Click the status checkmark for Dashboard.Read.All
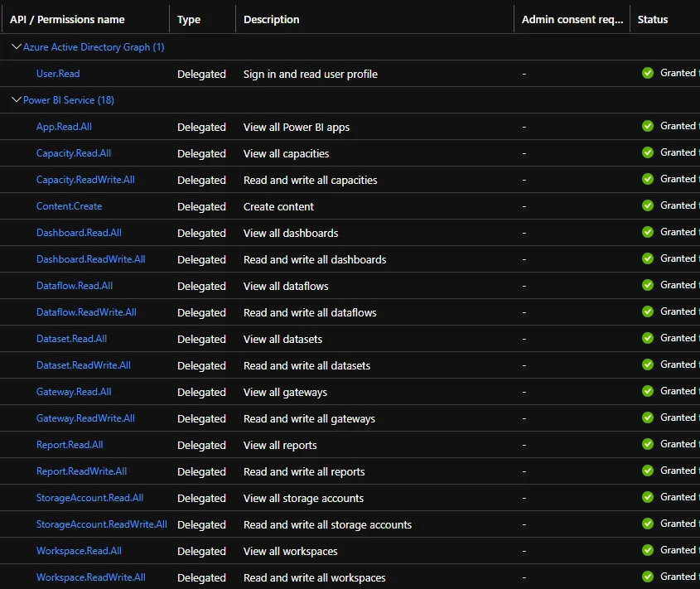This screenshot has height=589, width=700. tap(648, 232)
